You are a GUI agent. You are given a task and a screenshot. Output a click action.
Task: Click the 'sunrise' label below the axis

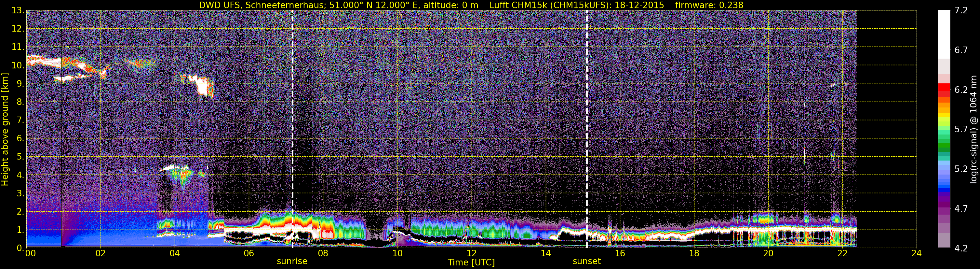(292, 262)
